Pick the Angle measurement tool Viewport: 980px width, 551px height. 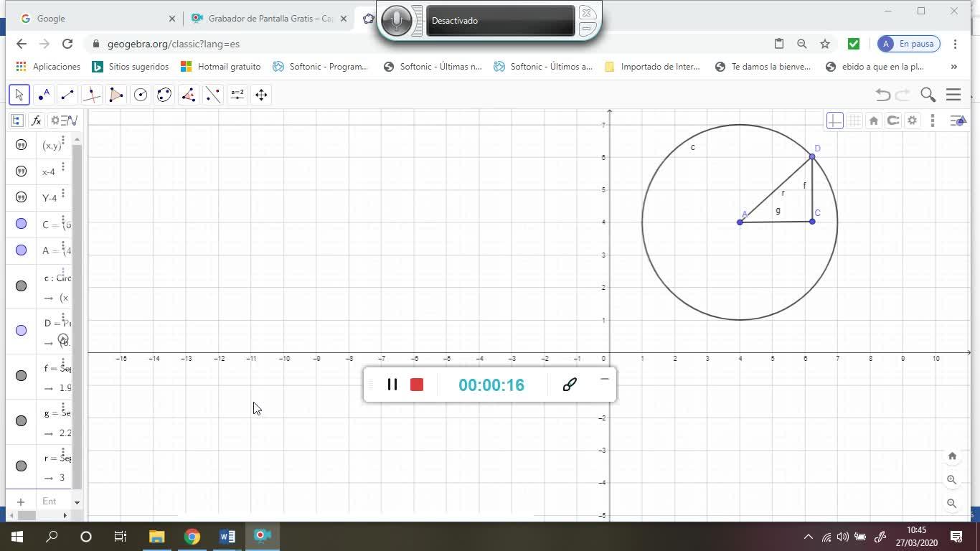pos(189,95)
